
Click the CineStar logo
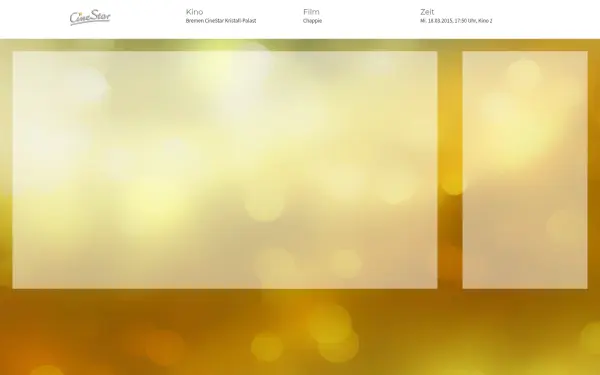pos(90,18)
